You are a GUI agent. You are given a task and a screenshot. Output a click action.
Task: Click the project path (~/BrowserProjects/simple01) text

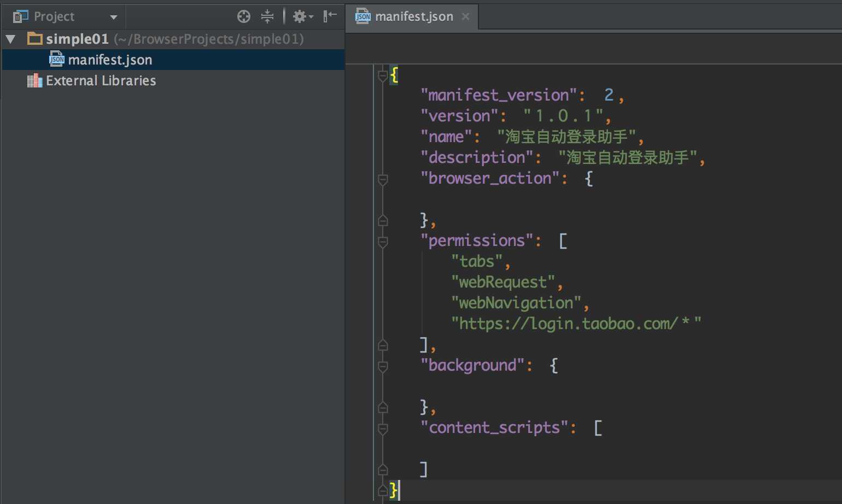209,39
